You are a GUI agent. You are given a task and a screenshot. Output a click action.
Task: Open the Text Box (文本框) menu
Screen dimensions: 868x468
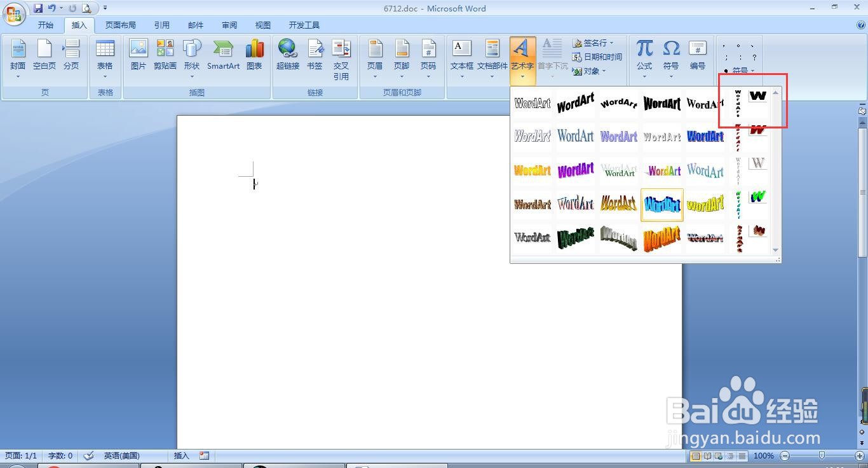coord(462,59)
